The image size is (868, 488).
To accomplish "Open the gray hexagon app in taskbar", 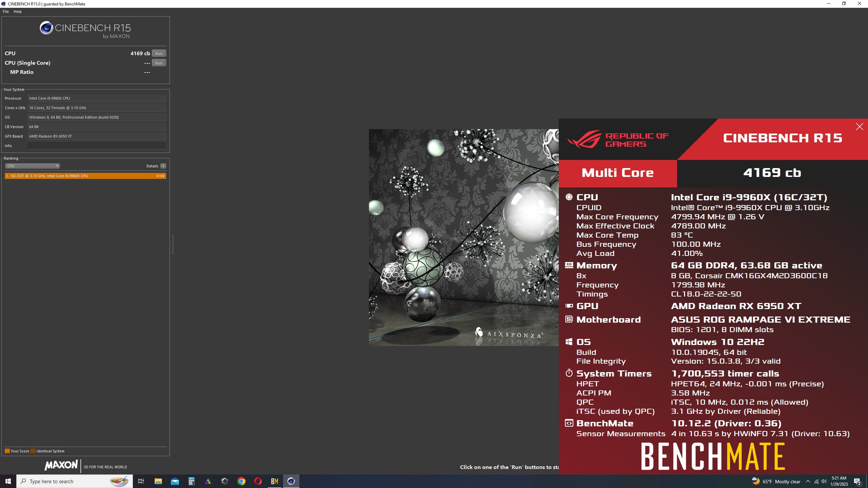I will (x=225, y=481).
